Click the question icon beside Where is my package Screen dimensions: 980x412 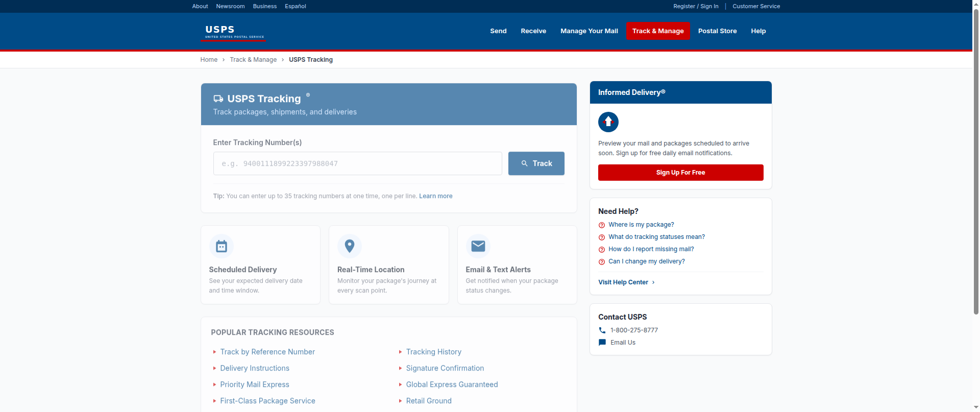(602, 225)
